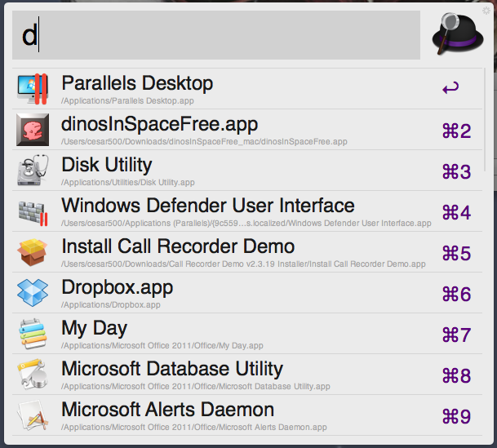
Task: Click the Windows Defender brick wall icon
Action: click(33, 211)
